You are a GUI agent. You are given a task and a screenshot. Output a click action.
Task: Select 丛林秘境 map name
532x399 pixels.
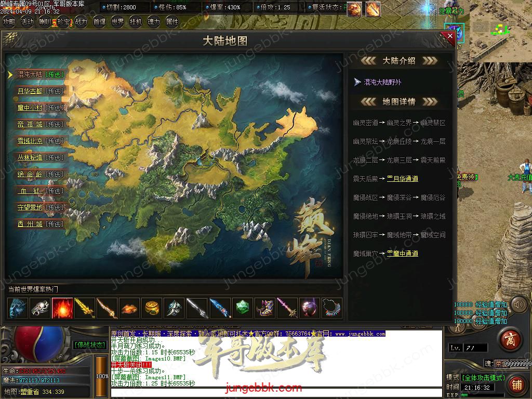point(30,157)
